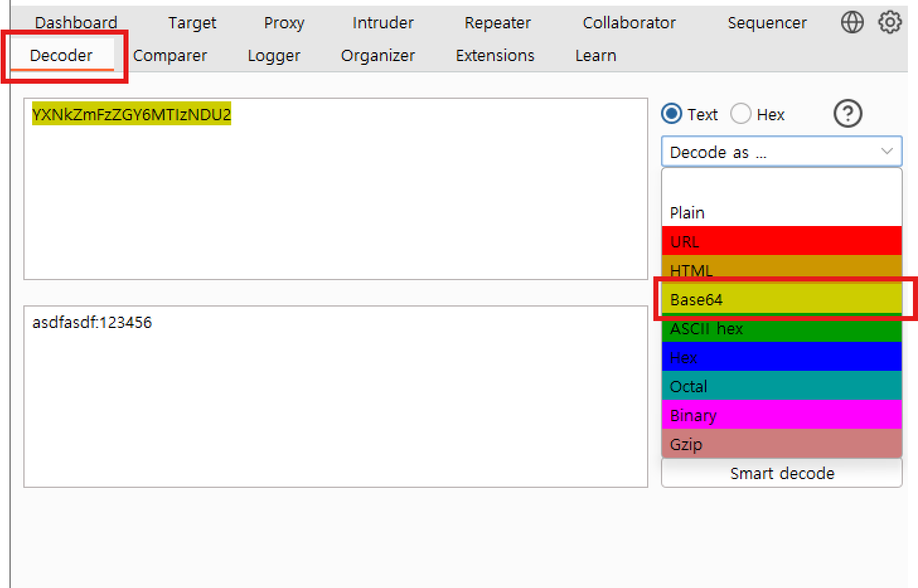918x588 pixels.
Task: Choose Plain from the decode list
Action: tap(781, 212)
